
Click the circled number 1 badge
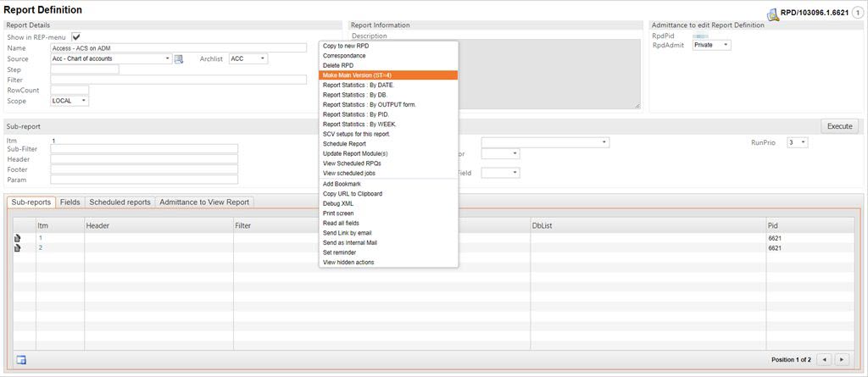(x=858, y=14)
